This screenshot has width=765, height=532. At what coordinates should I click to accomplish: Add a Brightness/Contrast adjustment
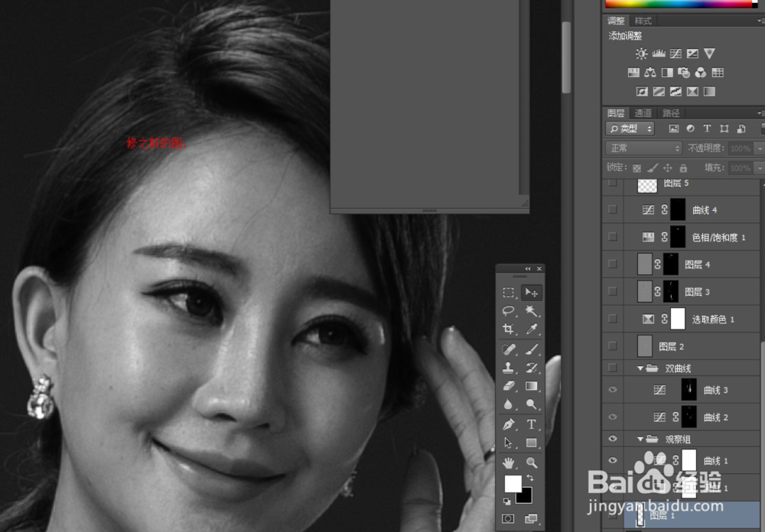(x=642, y=54)
